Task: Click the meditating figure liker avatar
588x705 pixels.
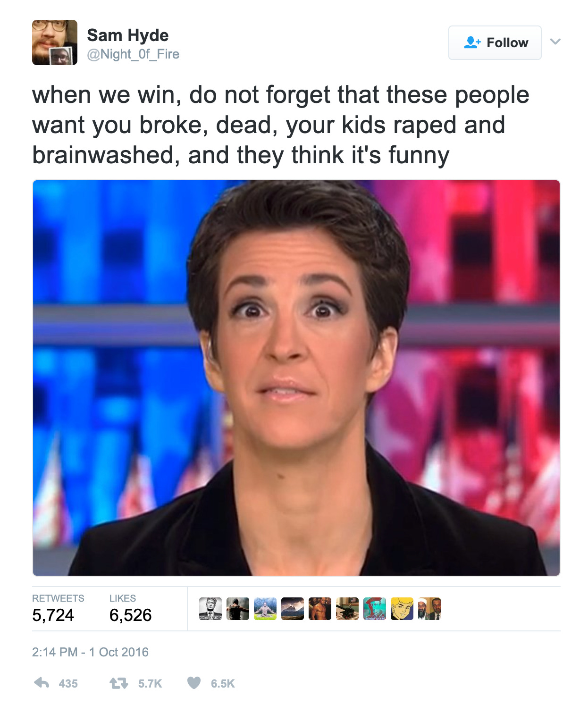Action: pyautogui.click(x=265, y=609)
